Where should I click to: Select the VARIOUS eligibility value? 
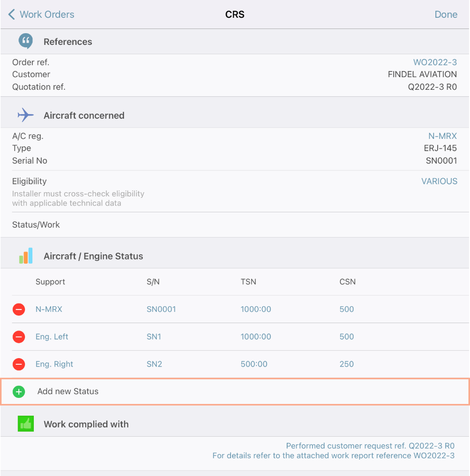tap(439, 181)
